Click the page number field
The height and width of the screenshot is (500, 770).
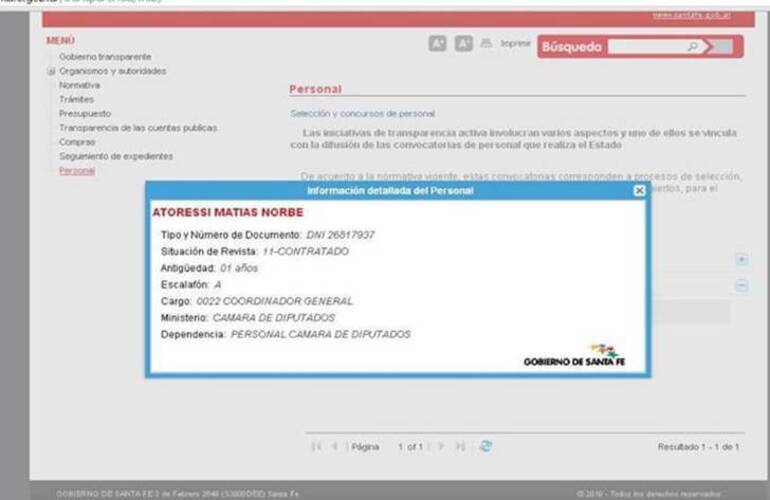(401, 447)
